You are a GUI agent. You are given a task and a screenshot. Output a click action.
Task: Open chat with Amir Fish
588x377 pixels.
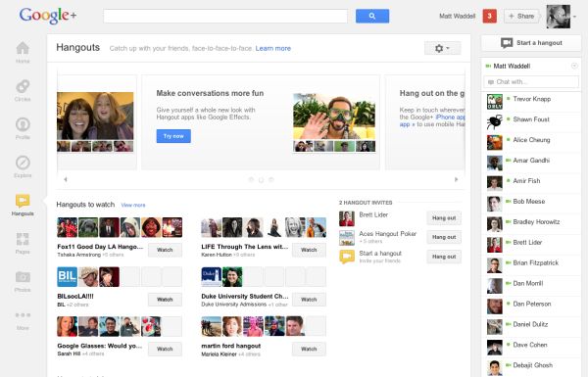[x=532, y=184]
